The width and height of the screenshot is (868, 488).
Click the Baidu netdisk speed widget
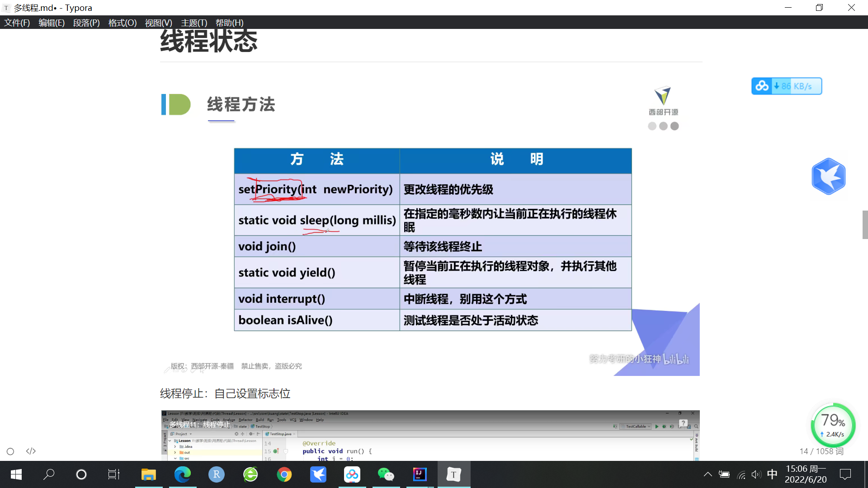[787, 86]
